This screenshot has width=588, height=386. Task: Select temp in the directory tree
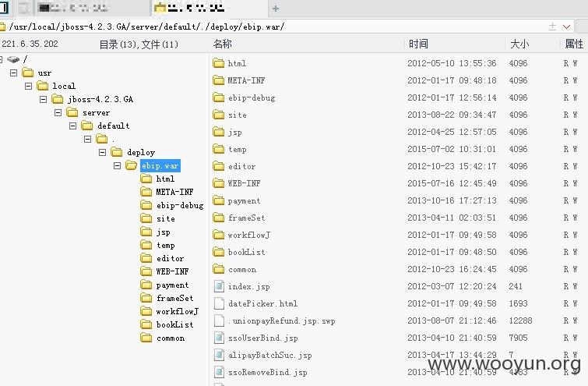[165, 245]
